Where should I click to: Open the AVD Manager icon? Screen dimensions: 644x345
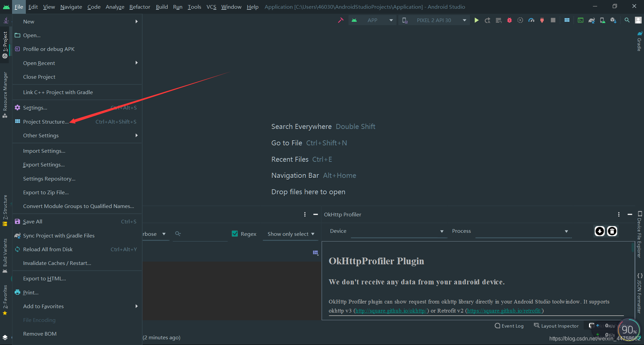pyautogui.click(x=602, y=20)
